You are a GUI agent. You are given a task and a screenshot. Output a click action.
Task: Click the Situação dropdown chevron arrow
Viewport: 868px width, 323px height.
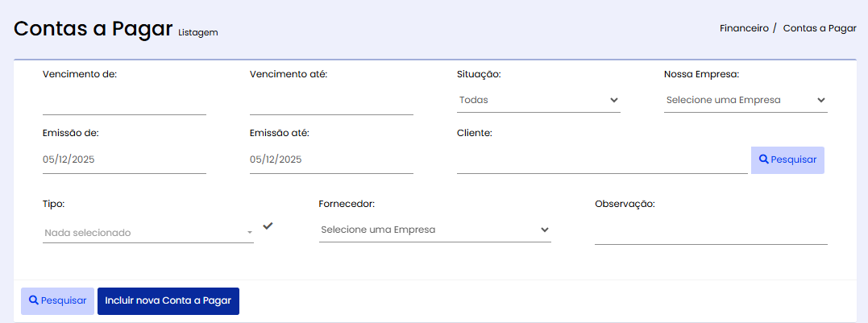tap(614, 101)
